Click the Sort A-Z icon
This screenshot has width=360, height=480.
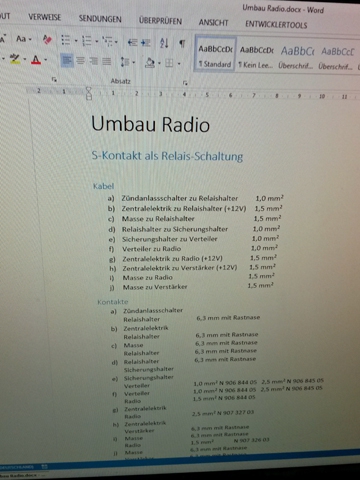click(x=164, y=43)
